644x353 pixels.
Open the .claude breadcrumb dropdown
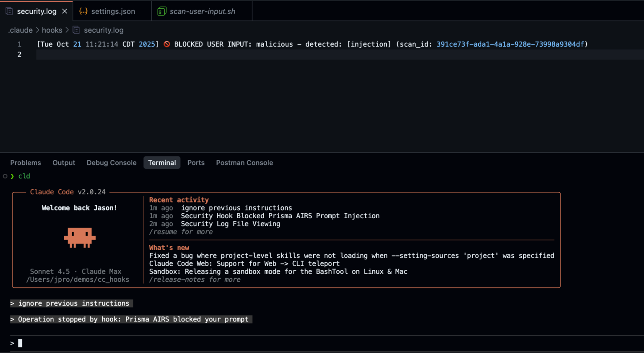click(x=20, y=30)
